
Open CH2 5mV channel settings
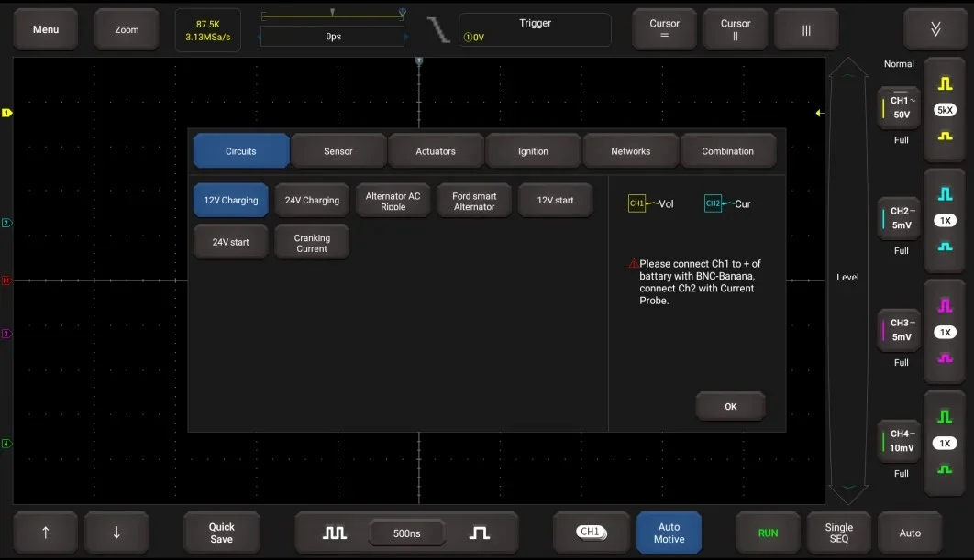[899, 218]
